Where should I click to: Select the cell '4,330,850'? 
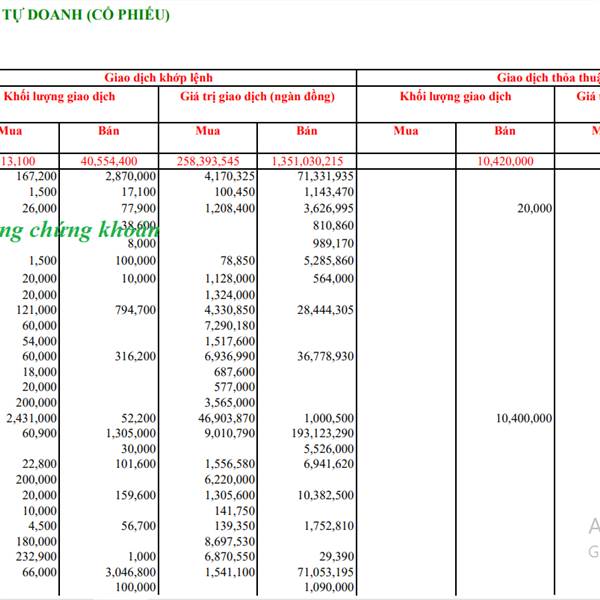pyautogui.click(x=230, y=310)
